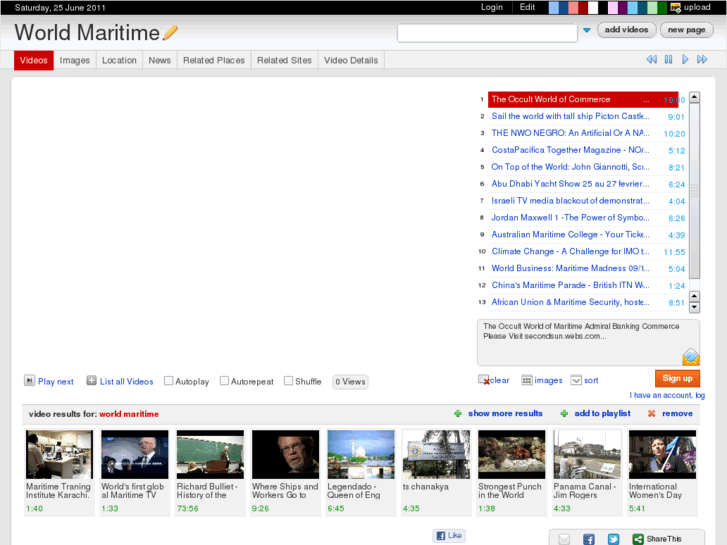Click the envelope share icon in description box
The width and height of the screenshot is (727, 545).
690,357
